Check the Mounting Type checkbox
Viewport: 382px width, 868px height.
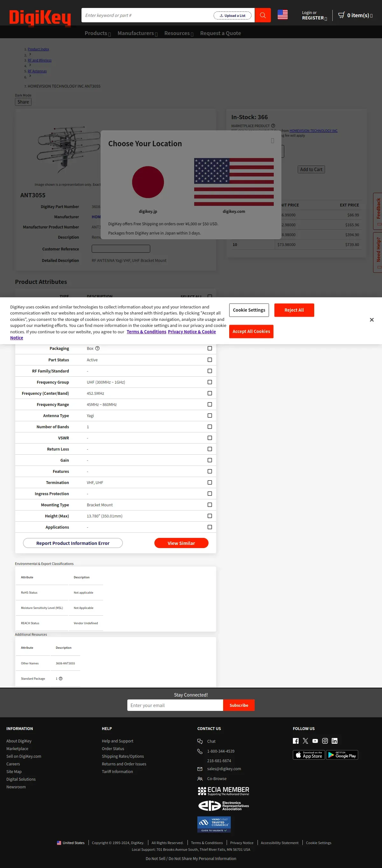[210, 505]
